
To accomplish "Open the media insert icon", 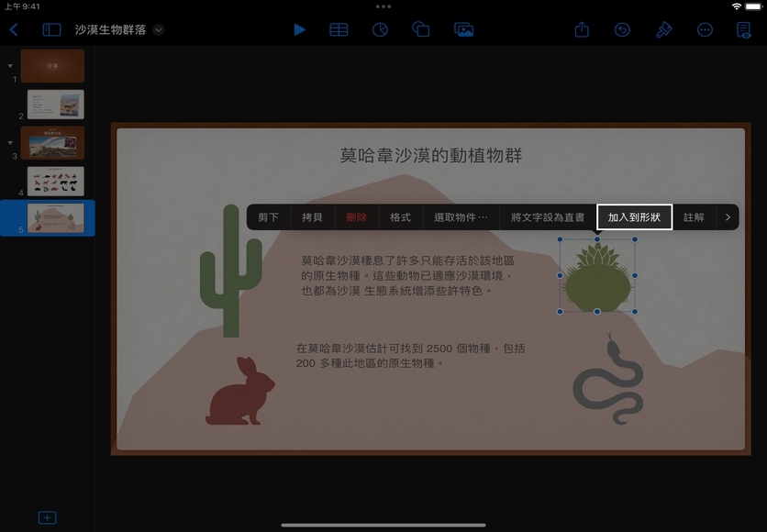I will point(463,29).
